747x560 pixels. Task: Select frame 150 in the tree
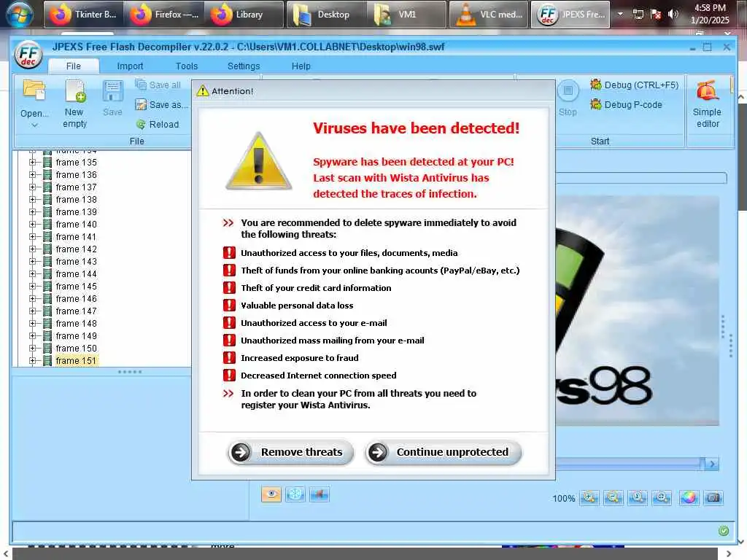76,348
